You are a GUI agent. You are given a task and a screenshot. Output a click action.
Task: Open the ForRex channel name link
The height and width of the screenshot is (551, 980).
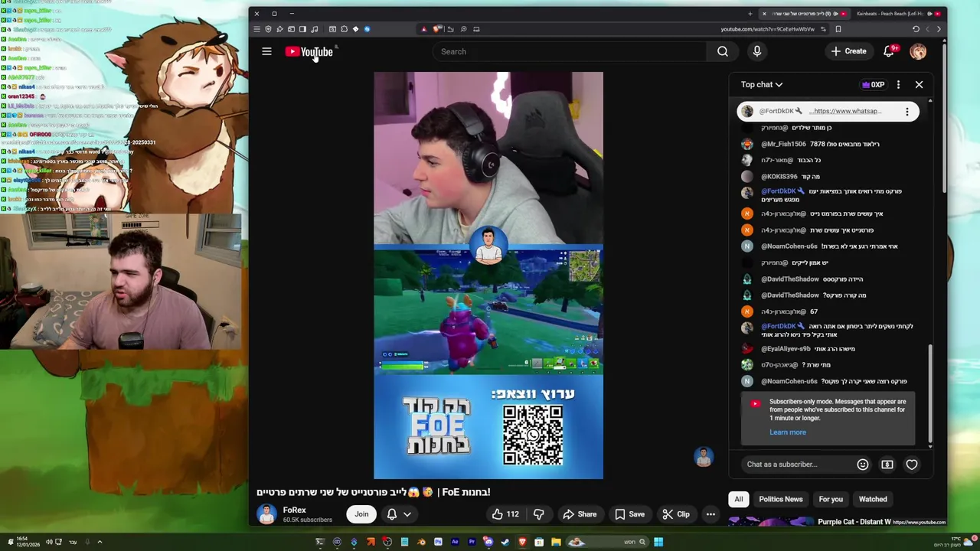point(295,510)
